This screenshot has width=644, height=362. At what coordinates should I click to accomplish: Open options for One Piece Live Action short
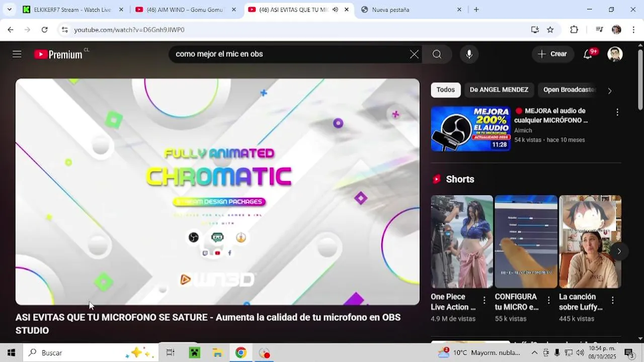[484, 300]
